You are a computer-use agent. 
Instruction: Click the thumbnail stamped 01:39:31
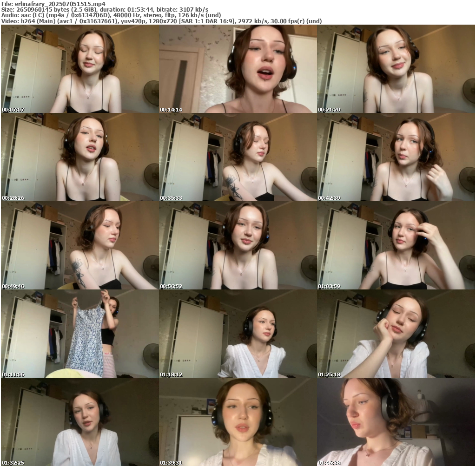(x=238, y=422)
